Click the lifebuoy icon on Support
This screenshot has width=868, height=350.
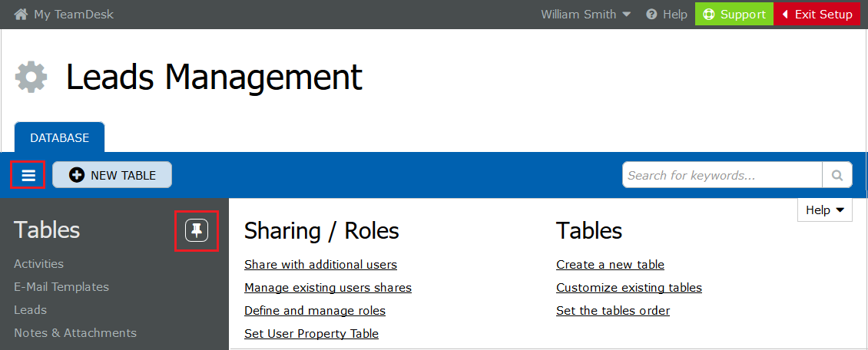click(709, 15)
